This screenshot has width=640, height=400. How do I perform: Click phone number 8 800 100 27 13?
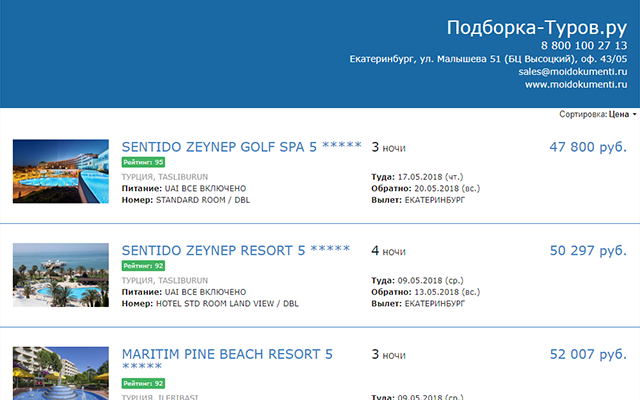tap(584, 46)
